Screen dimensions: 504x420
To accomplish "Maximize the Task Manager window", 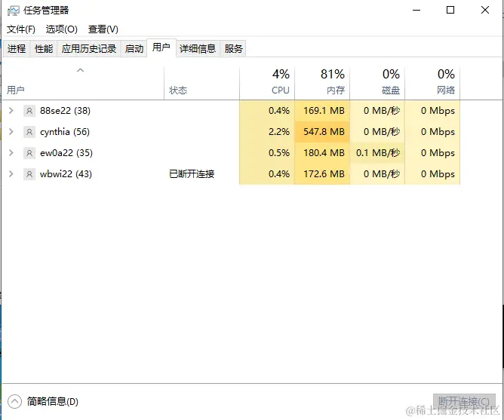I will 450,11.
